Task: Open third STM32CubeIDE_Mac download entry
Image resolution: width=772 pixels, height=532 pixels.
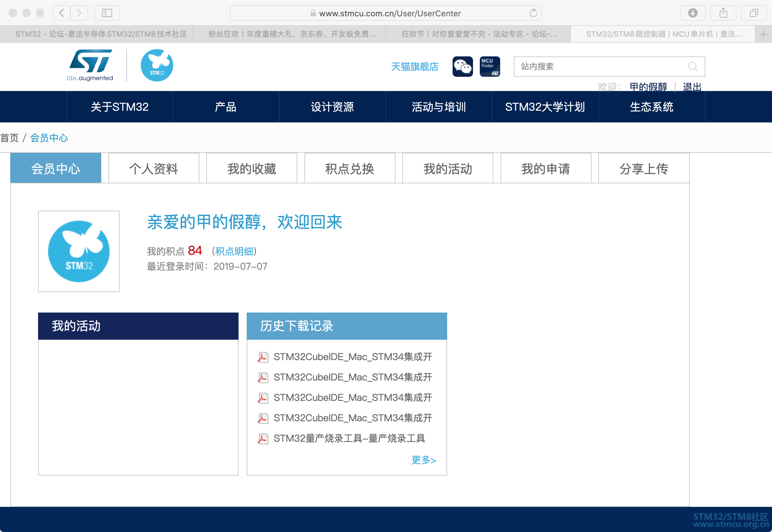Action: [353, 398]
